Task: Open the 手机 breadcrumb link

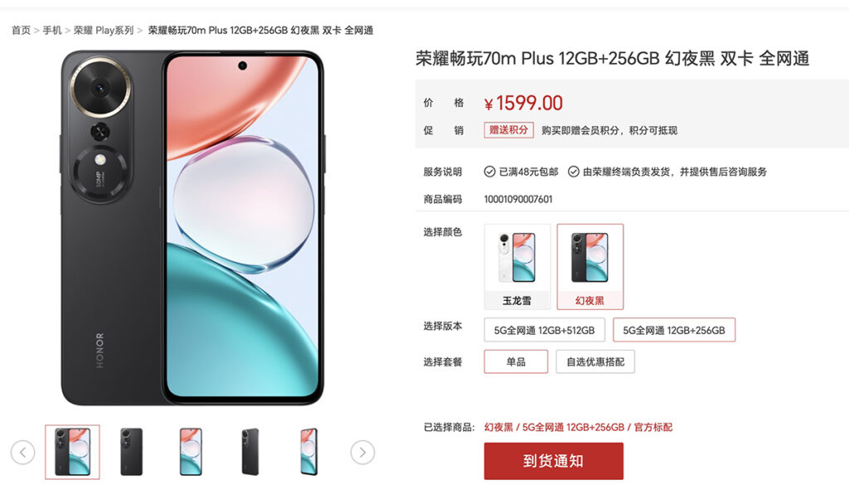Action: pos(52,31)
